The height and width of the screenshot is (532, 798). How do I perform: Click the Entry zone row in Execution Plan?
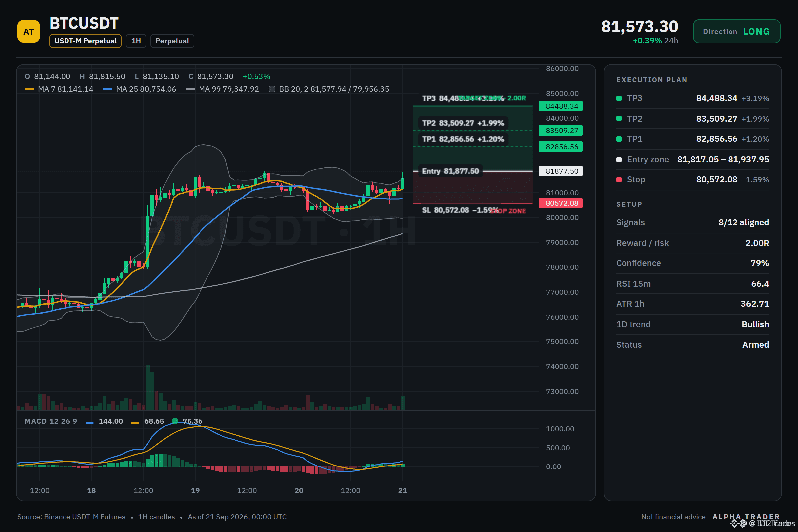click(693, 160)
